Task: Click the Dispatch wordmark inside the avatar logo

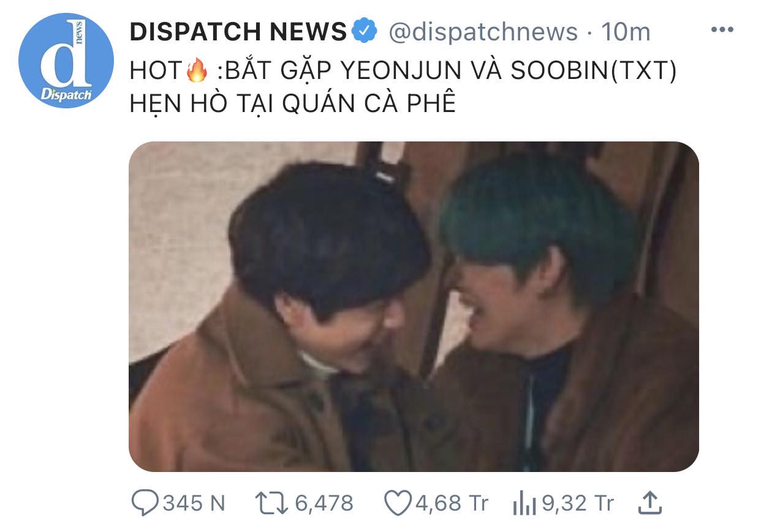Action: coord(66,94)
